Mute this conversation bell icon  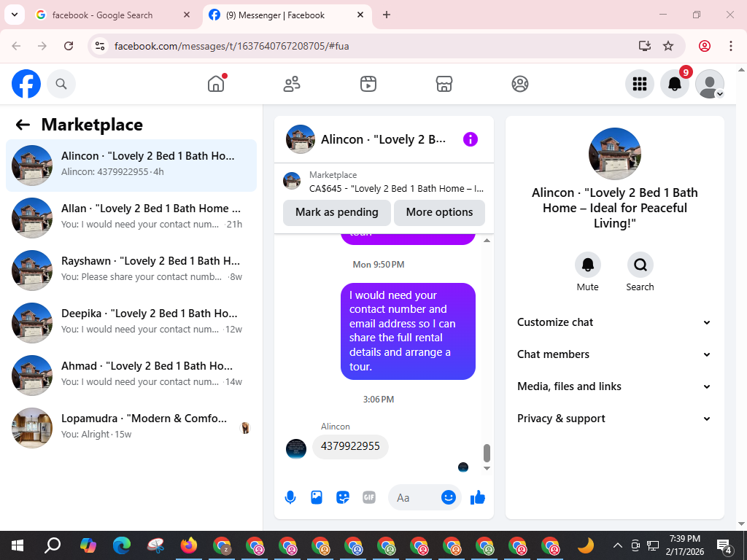click(587, 265)
